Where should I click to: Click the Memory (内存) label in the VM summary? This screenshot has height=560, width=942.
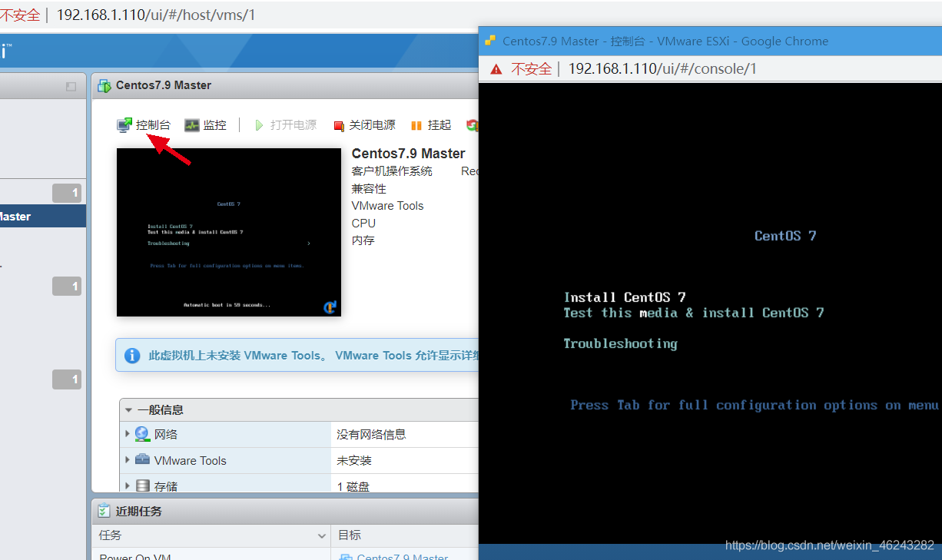(x=363, y=240)
